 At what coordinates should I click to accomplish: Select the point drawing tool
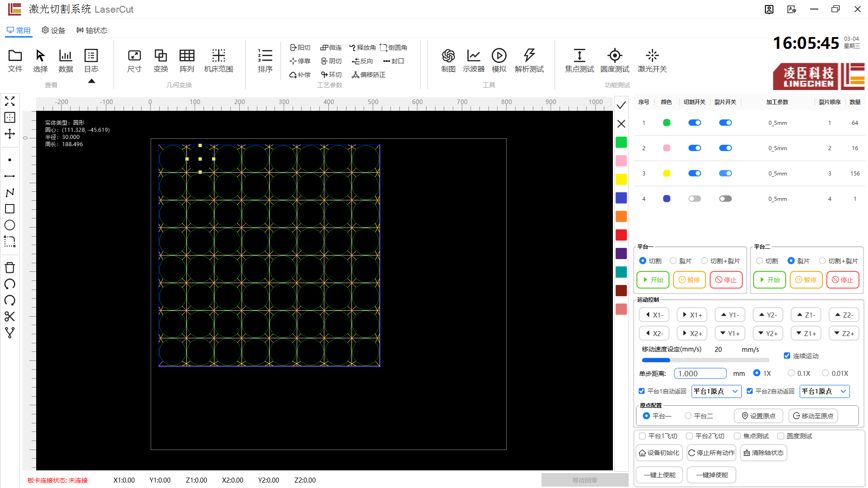point(9,160)
